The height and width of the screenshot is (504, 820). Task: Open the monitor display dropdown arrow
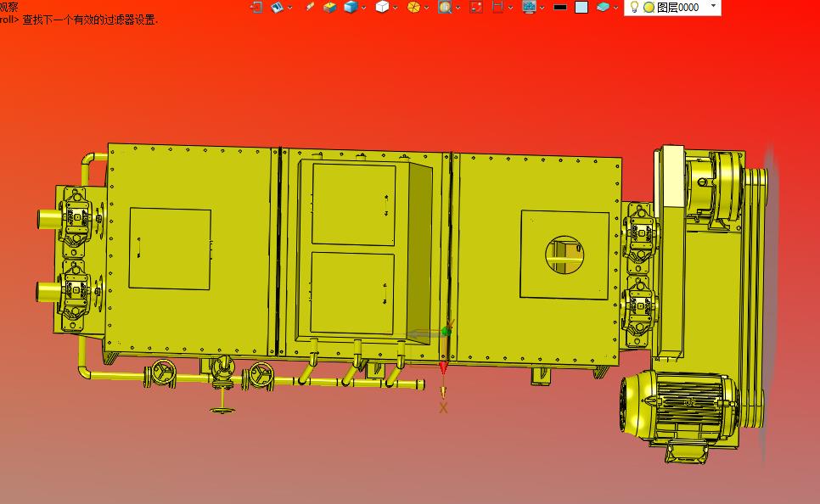pyautogui.click(x=542, y=8)
